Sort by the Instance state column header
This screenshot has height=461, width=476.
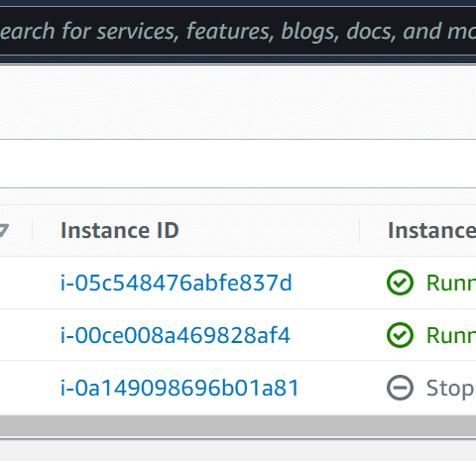click(431, 230)
